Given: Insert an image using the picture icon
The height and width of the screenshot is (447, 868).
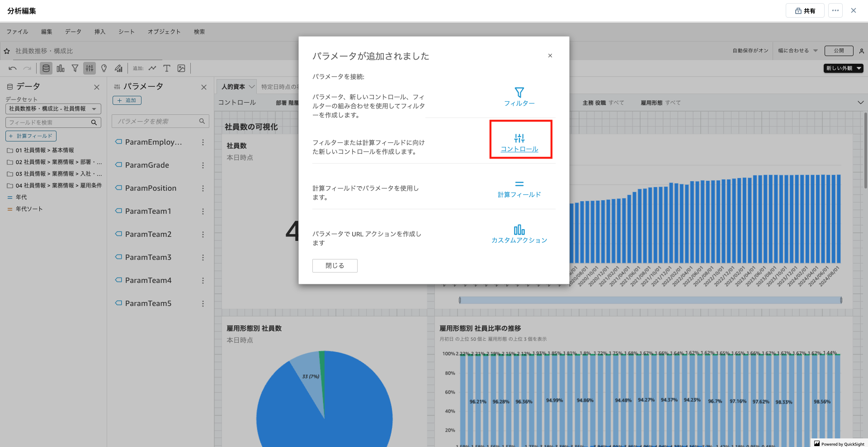Looking at the screenshot, I should tap(181, 68).
